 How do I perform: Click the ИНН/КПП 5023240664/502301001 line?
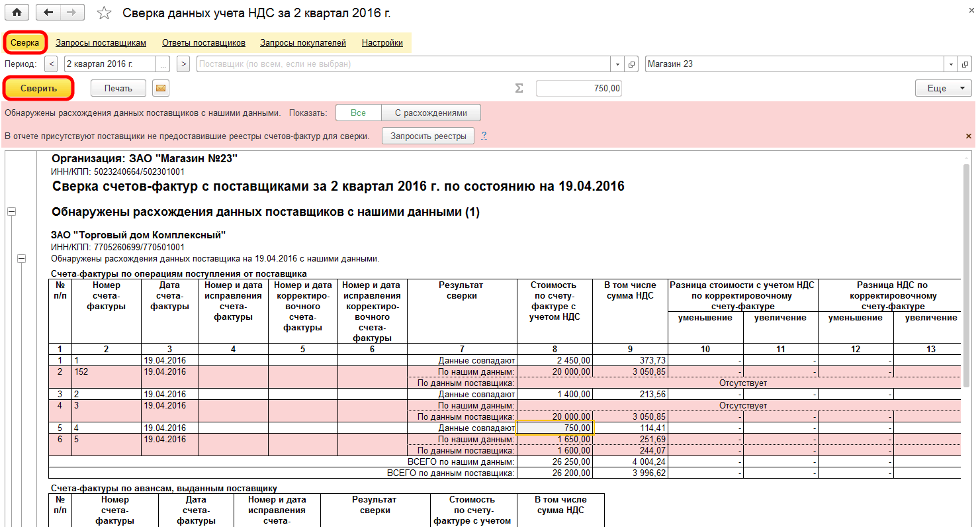point(118,171)
